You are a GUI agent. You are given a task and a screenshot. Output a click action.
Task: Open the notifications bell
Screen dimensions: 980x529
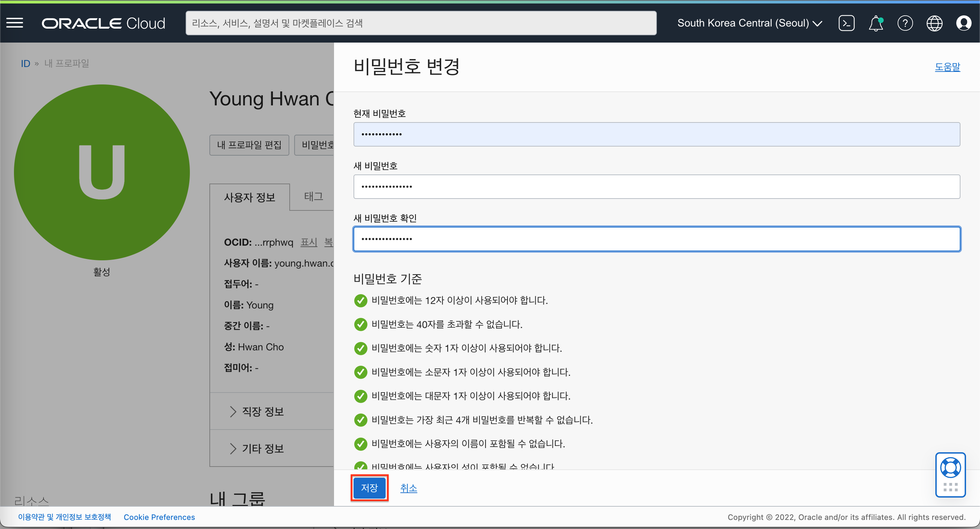click(x=876, y=23)
